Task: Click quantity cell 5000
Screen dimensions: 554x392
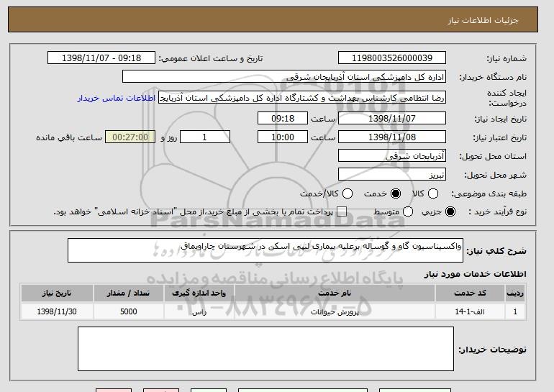Action: [128, 312]
